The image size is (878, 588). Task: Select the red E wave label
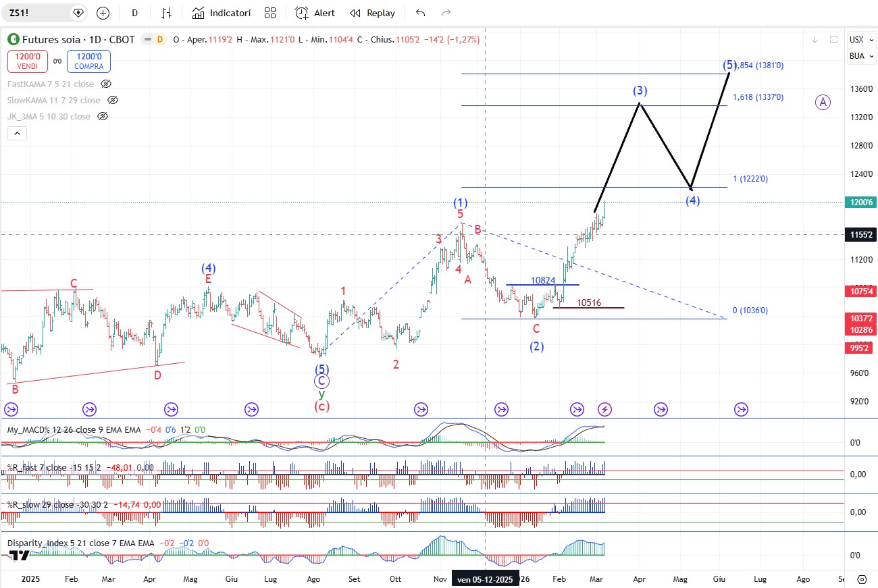[209, 277]
